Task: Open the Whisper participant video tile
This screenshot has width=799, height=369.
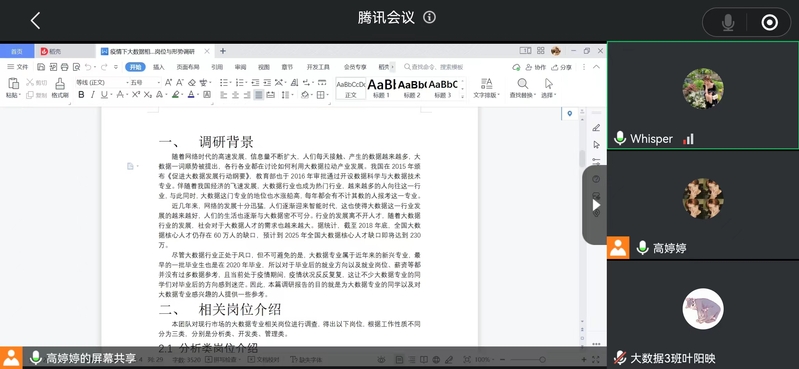Action: [x=703, y=95]
